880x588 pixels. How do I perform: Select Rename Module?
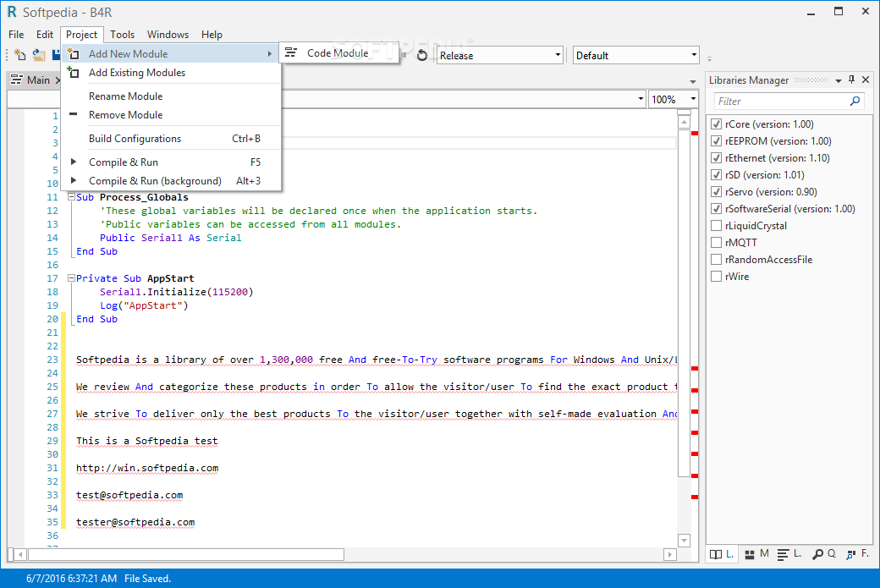(x=171, y=96)
